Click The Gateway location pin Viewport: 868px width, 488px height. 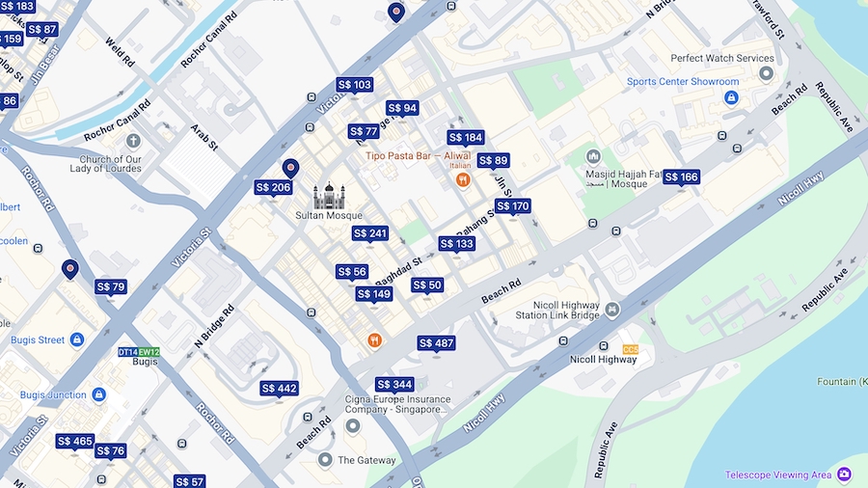coord(325,460)
